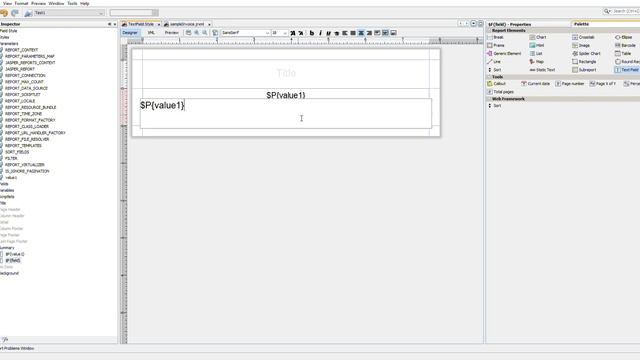Click the zoom out icon in designer toolbar

coord(204,33)
